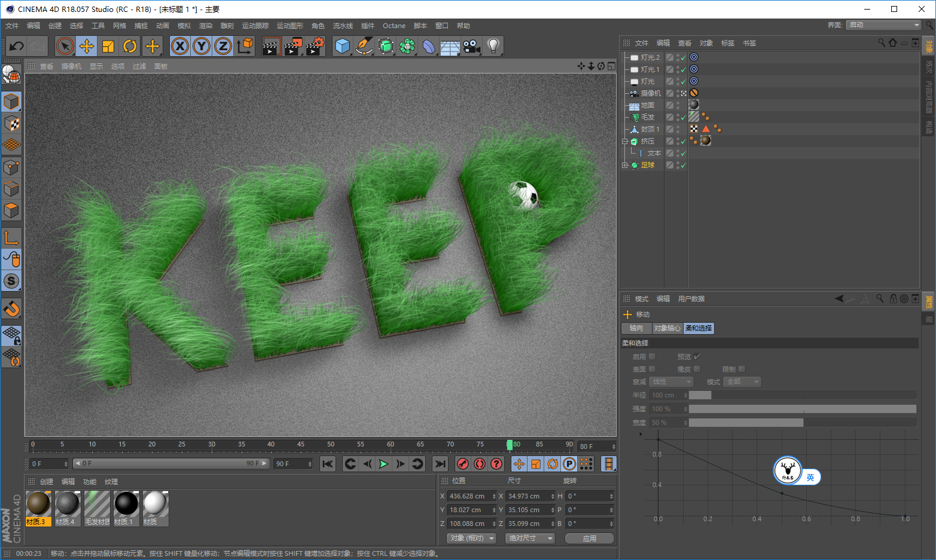Add a Floor environment object

tap(450, 46)
